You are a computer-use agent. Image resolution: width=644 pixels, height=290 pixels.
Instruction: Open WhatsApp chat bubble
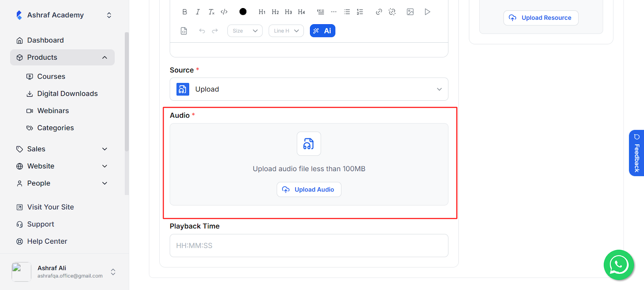click(x=619, y=265)
